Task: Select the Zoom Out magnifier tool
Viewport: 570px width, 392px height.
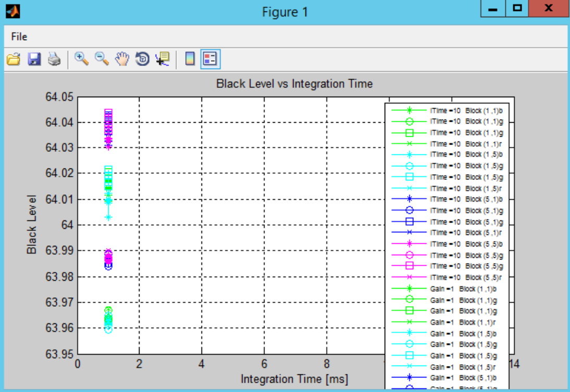Action: (x=102, y=59)
